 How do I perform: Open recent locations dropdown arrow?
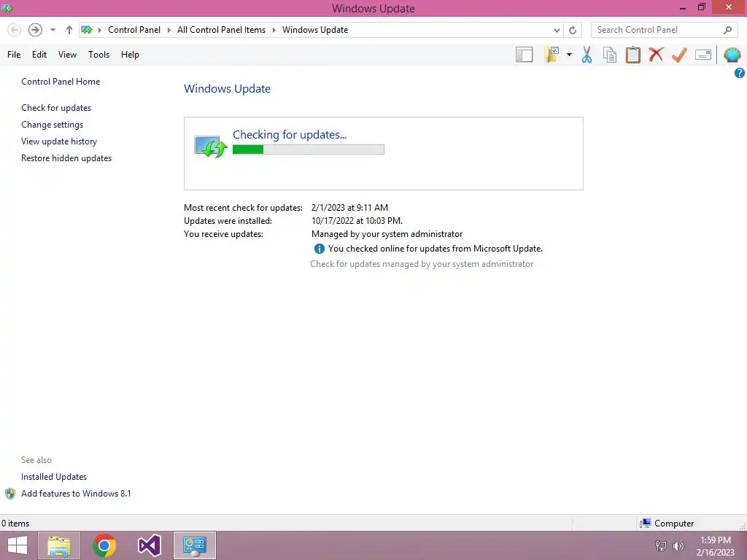click(x=53, y=30)
